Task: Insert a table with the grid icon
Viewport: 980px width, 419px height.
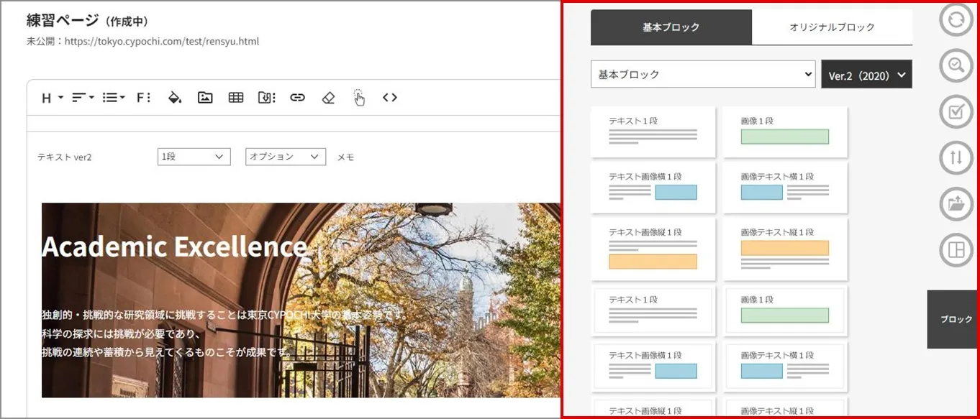Action: coord(236,98)
